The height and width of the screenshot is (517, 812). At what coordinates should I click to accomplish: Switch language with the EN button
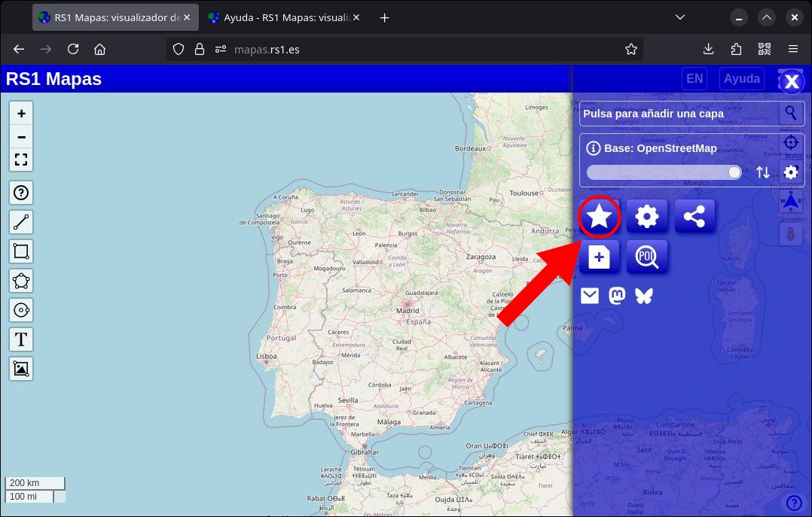click(x=694, y=79)
